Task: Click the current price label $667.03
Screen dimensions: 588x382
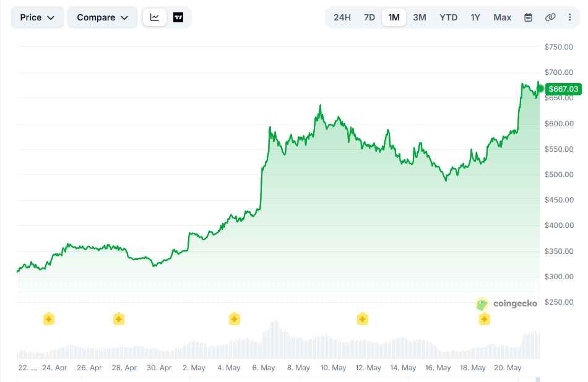Action: 563,89
